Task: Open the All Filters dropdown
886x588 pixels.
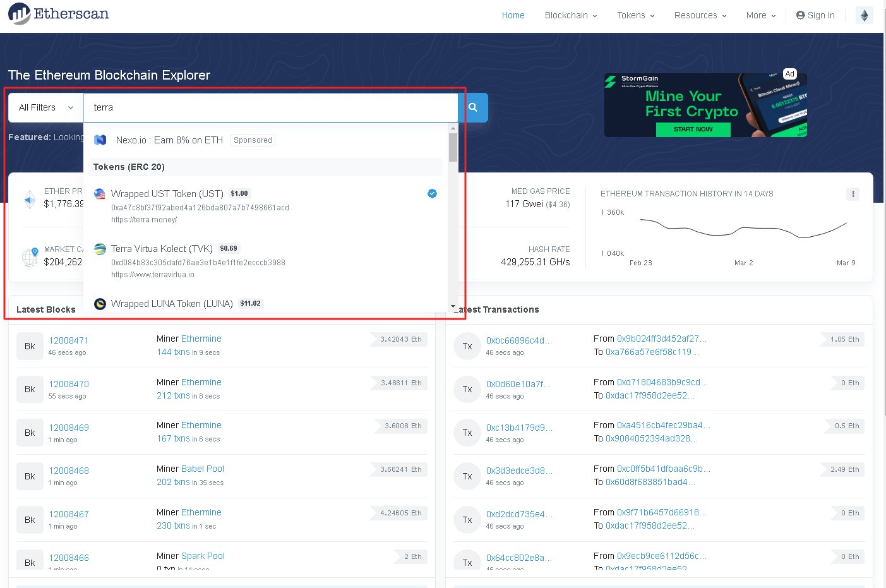Action: point(46,107)
